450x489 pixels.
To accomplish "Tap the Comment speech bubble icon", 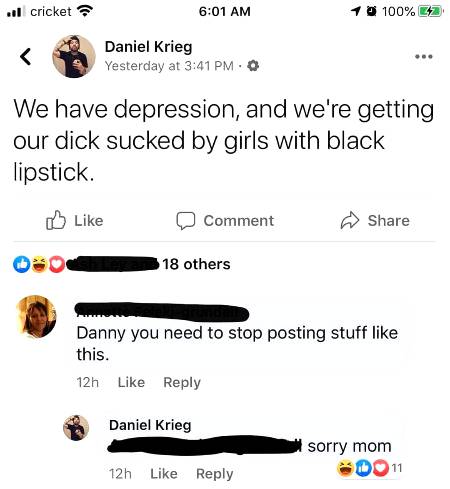I will pos(185,221).
